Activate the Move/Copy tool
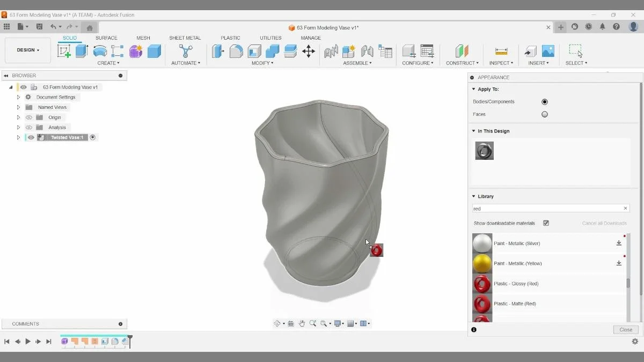This screenshot has width=644, height=362. tap(309, 51)
